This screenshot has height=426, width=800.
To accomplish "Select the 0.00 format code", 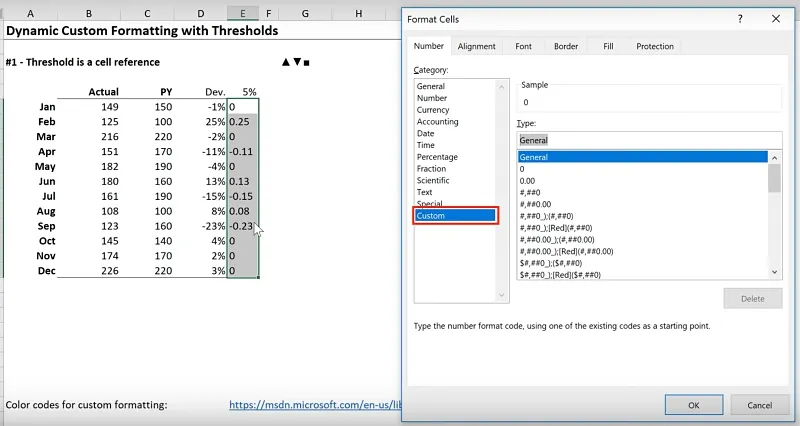I will click(528, 180).
